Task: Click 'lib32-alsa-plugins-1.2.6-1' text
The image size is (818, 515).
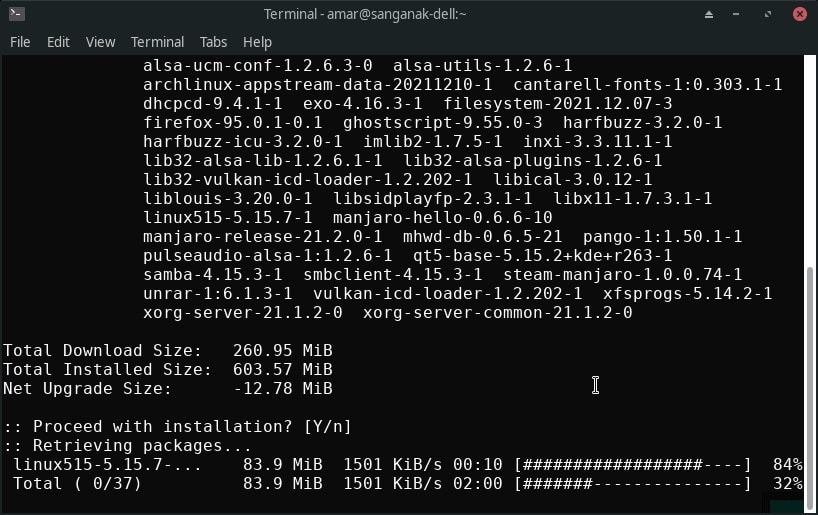Action: (533, 161)
